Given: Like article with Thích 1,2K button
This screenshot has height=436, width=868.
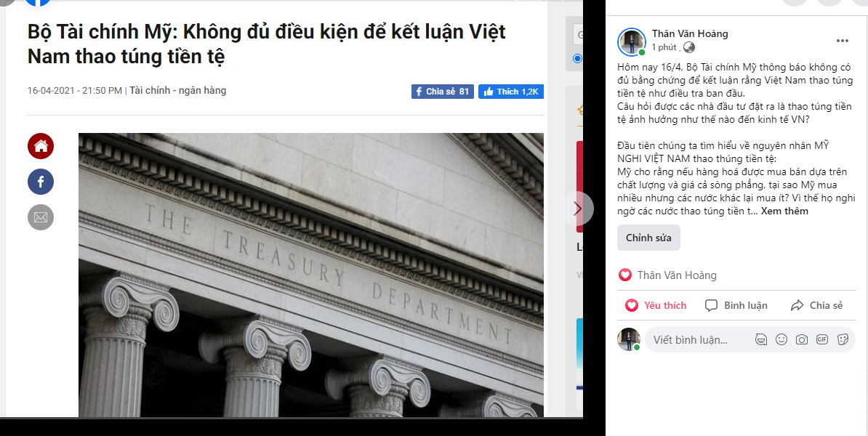Looking at the screenshot, I should [x=511, y=92].
